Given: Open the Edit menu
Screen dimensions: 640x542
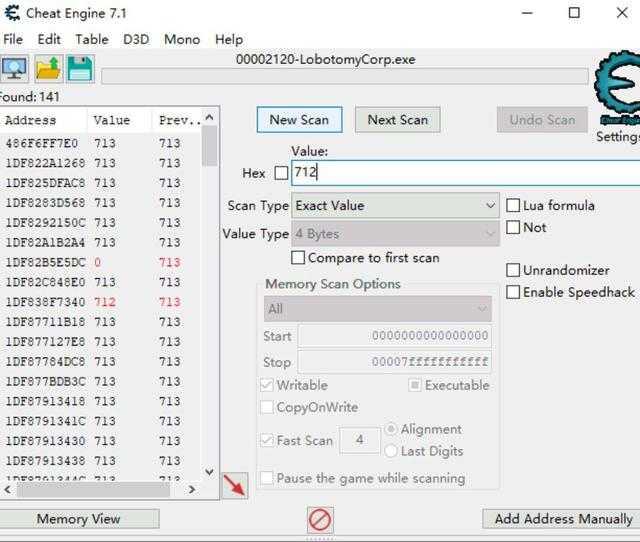Looking at the screenshot, I should (49, 40).
